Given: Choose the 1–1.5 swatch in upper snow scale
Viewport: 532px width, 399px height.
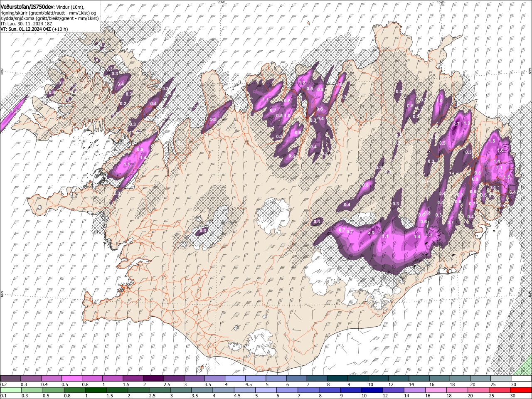Looking at the screenshot, I should point(112,378).
